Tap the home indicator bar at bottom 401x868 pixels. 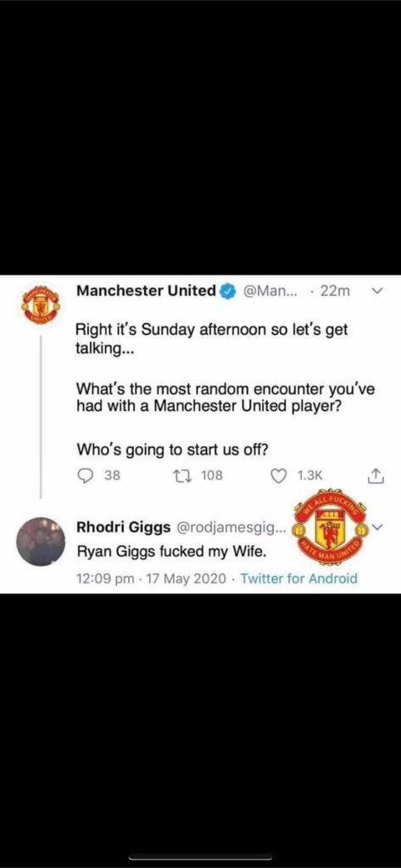[x=200, y=858]
